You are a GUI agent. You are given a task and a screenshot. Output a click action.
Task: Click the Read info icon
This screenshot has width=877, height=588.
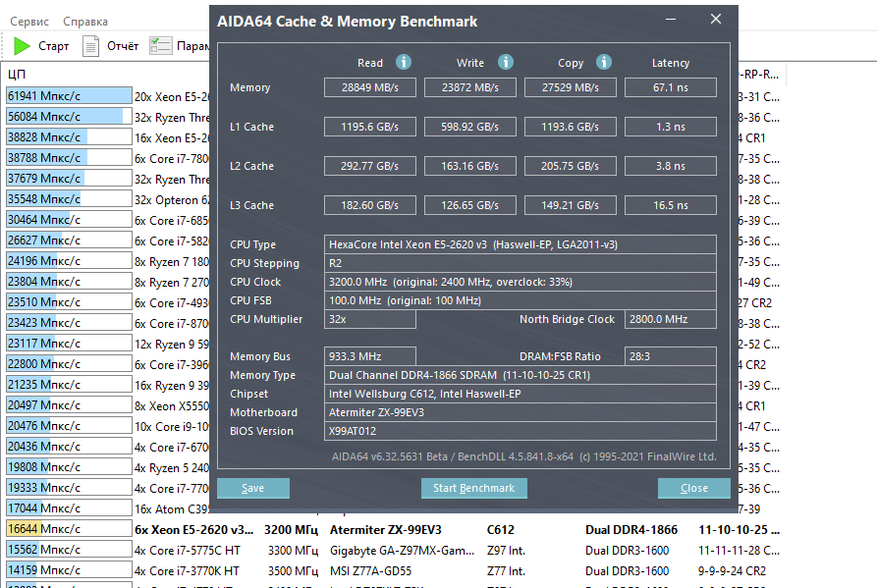(x=404, y=62)
